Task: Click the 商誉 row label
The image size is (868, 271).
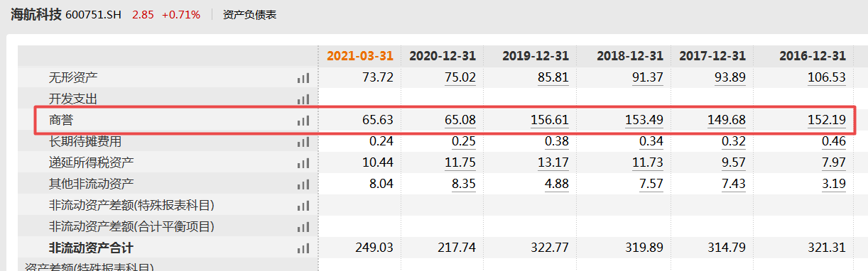Action: coord(61,120)
